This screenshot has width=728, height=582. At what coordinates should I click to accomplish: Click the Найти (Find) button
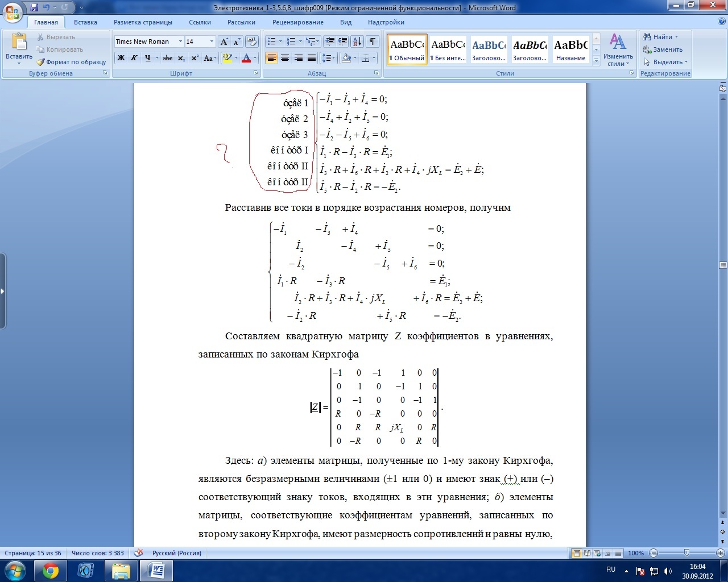pyautogui.click(x=660, y=37)
